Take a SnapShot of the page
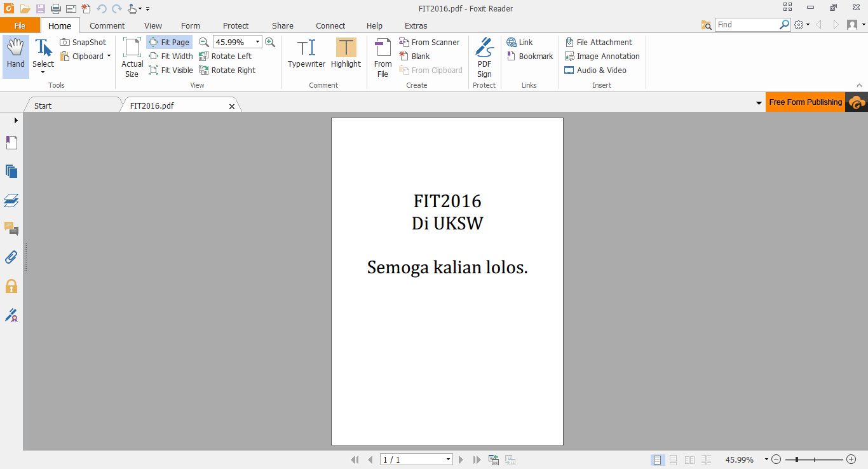 (83, 42)
